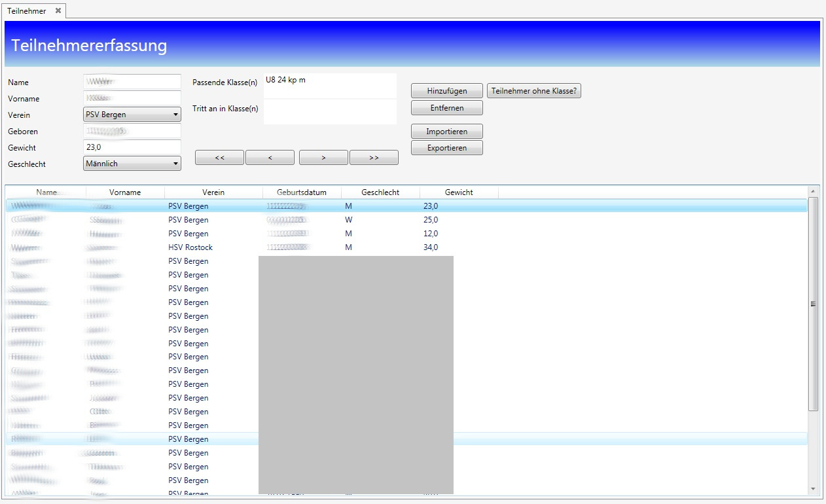Click the scrollbar up arrow
This screenshot has width=826, height=504.
(x=813, y=191)
